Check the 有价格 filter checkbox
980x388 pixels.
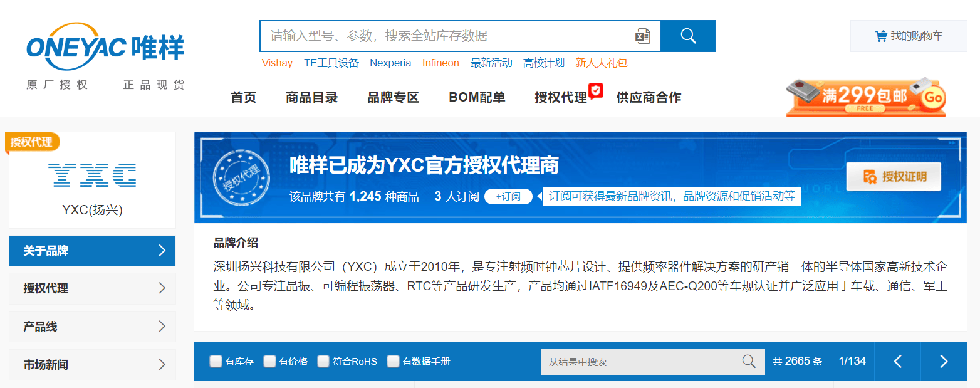click(x=269, y=361)
